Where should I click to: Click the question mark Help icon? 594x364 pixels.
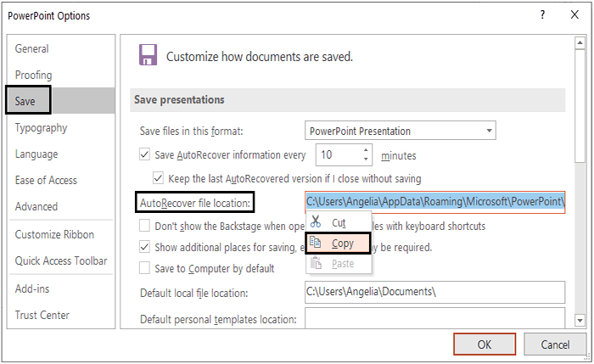coord(542,14)
